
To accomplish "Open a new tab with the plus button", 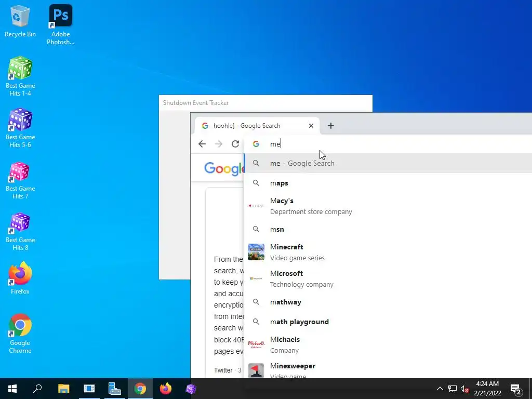I will 331,126.
